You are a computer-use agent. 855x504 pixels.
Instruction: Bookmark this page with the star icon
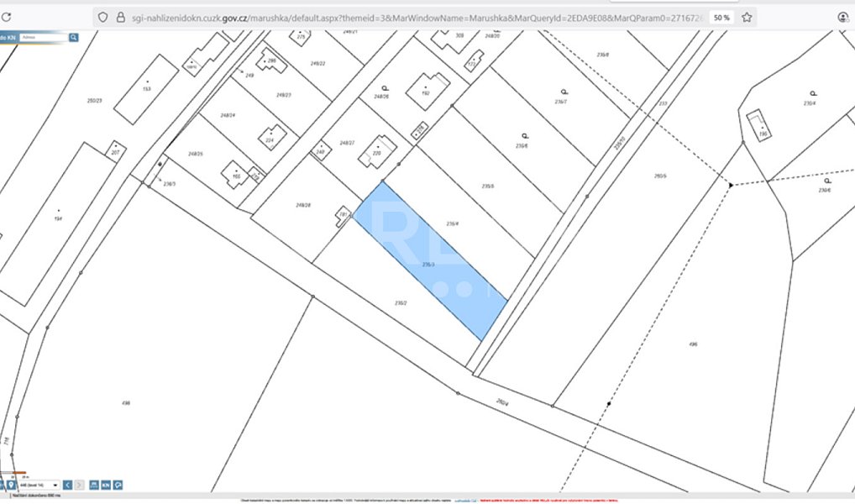(x=747, y=18)
